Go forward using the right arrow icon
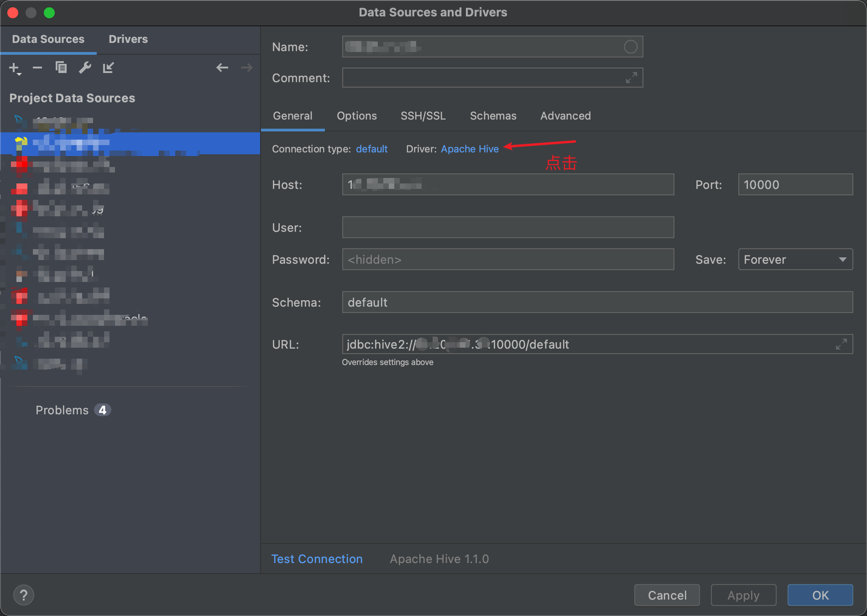Image resolution: width=867 pixels, height=616 pixels. (x=246, y=68)
